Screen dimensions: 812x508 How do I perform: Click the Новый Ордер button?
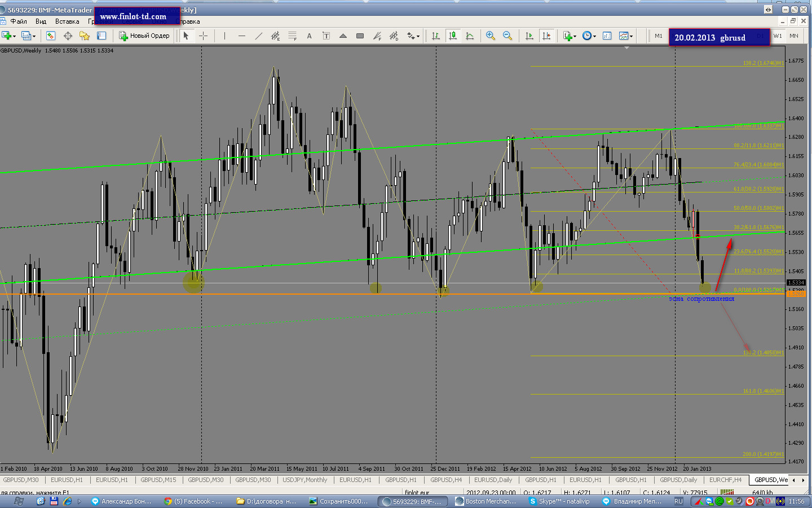coord(144,36)
